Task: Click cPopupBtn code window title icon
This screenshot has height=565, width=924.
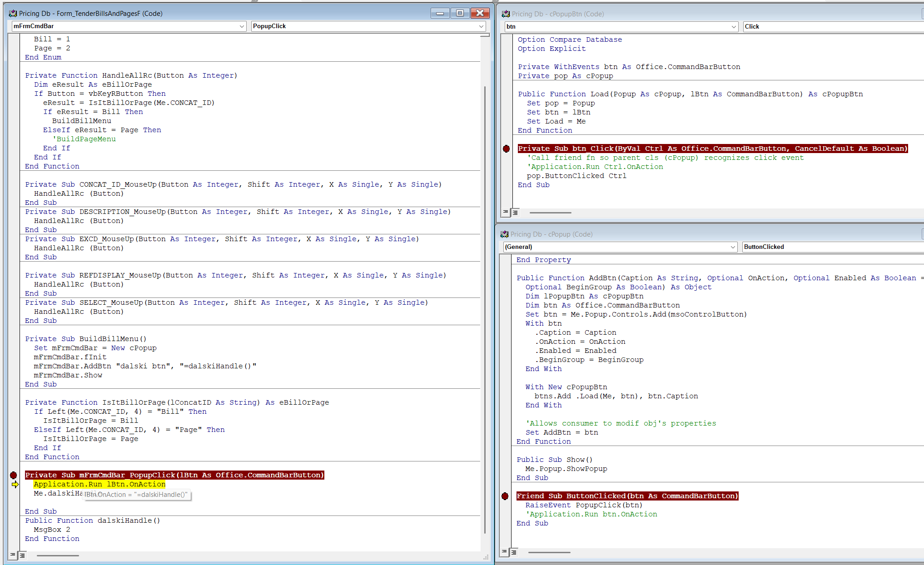Action: 506,14
